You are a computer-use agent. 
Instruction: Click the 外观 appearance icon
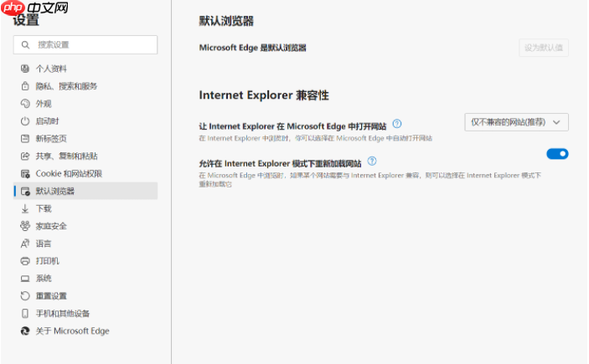click(25, 104)
